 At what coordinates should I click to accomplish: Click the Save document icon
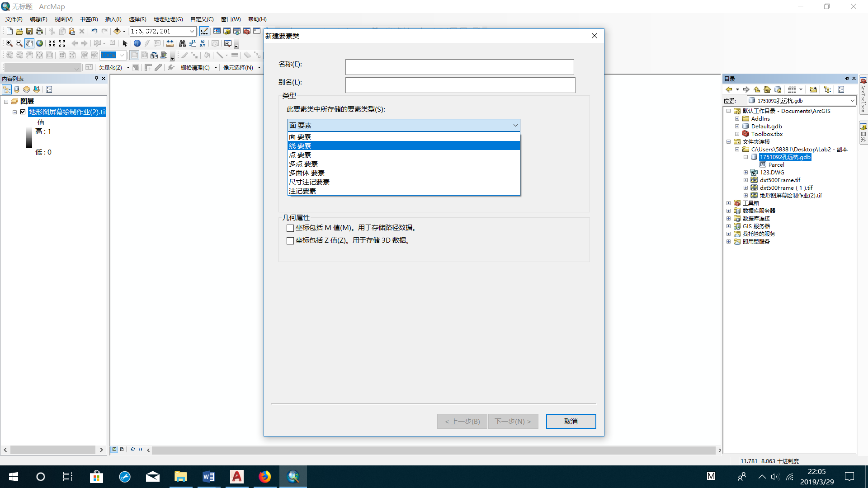click(29, 31)
